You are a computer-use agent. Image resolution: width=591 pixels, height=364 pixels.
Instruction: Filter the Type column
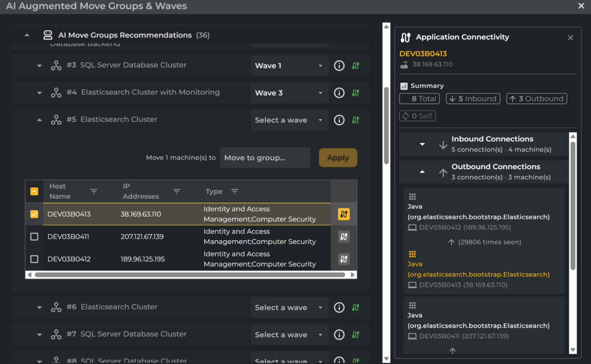point(235,191)
